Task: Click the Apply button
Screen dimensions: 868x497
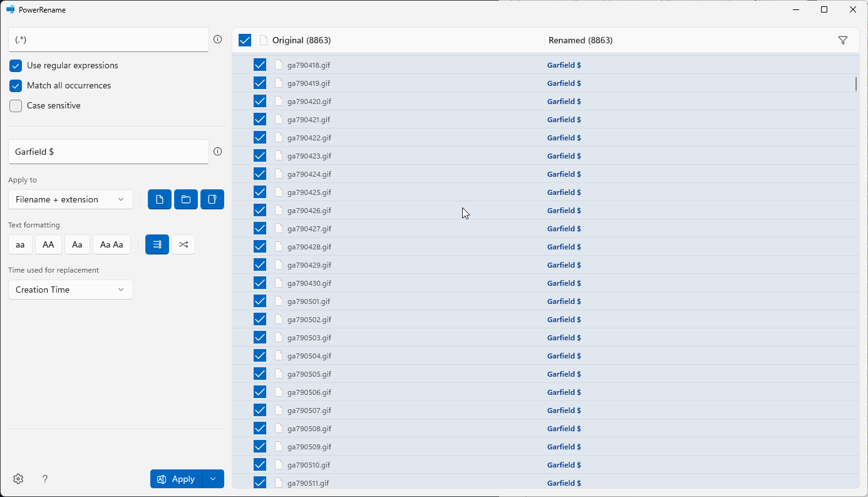Action: (x=176, y=479)
